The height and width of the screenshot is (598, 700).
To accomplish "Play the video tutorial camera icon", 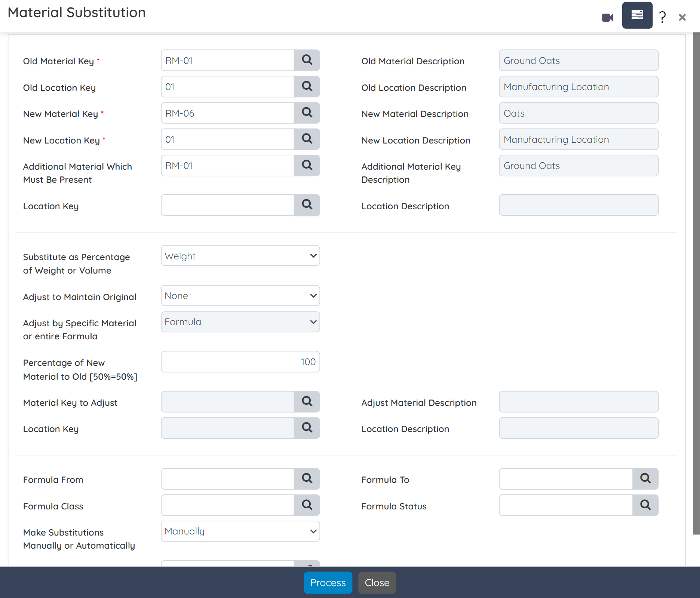I will (x=607, y=18).
